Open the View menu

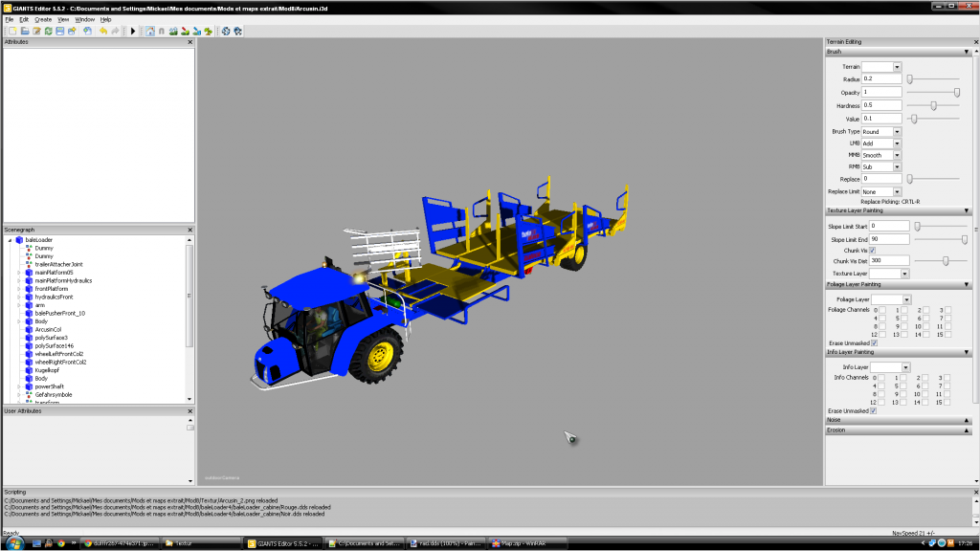coord(63,19)
